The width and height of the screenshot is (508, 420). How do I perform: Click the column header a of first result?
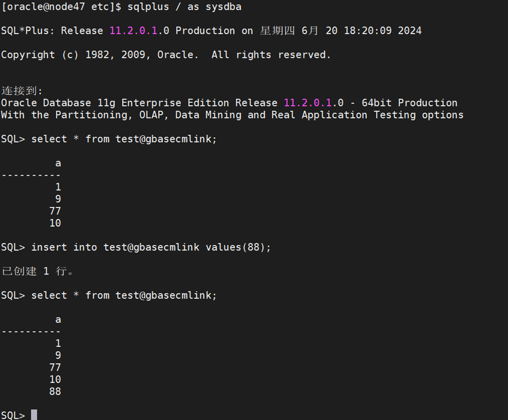pyautogui.click(x=58, y=164)
